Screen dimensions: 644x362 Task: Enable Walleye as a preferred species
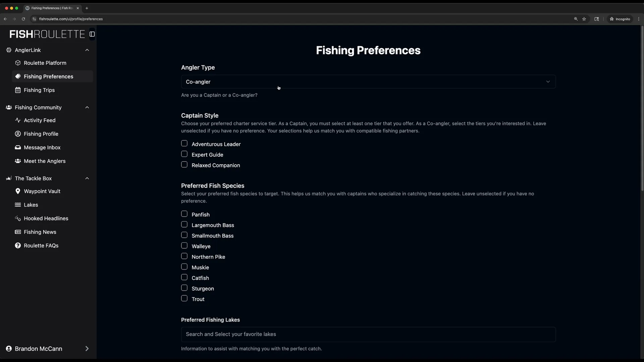pyautogui.click(x=184, y=245)
